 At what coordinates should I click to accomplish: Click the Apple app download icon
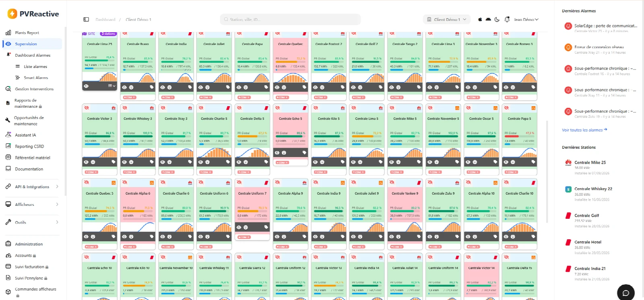[480, 19]
